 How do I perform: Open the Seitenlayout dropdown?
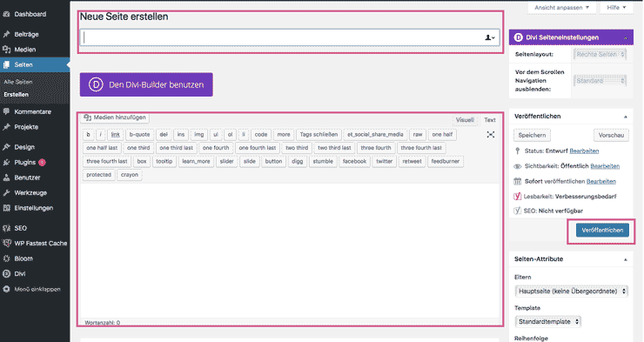click(x=600, y=54)
